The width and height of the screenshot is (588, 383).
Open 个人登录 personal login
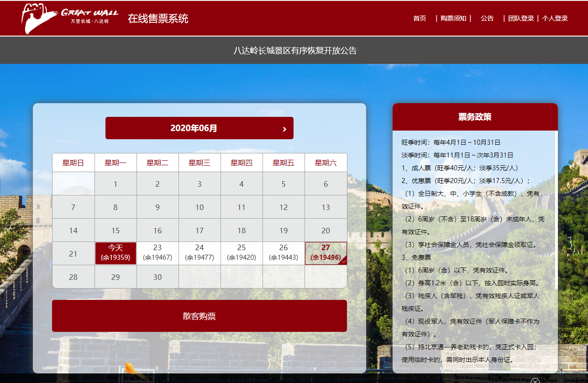tap(555, 18)
